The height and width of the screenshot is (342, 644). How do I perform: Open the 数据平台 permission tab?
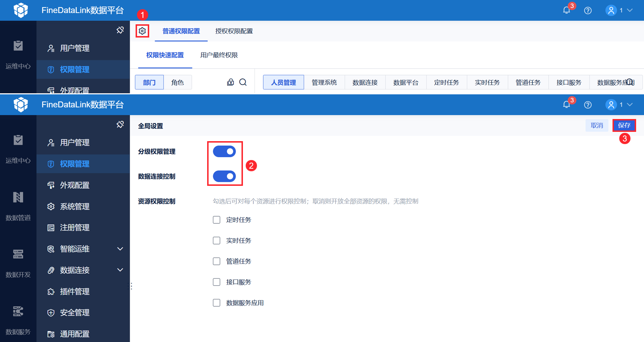406,83
